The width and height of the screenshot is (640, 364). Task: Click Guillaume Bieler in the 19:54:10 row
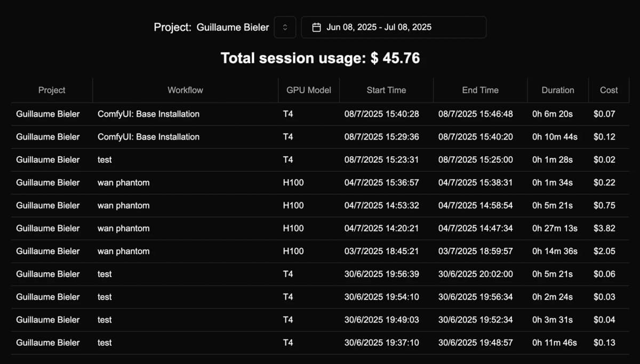click(48, 297)
